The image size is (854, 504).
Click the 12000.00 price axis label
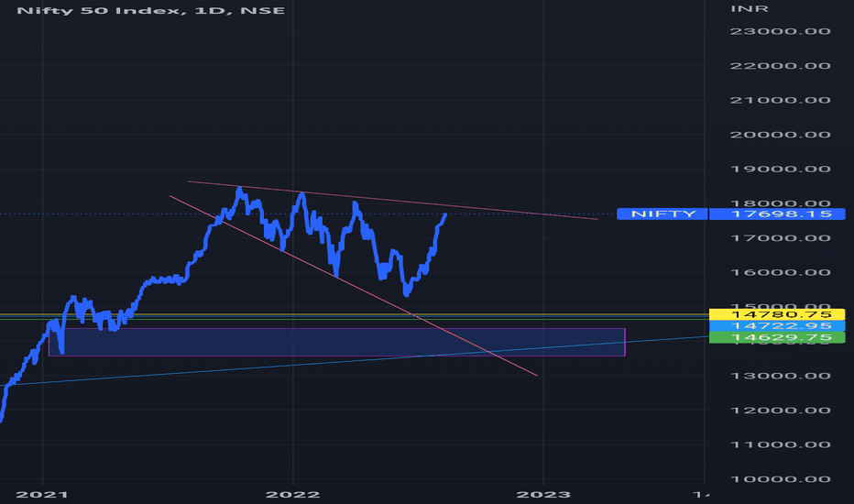tap(780, 411)
